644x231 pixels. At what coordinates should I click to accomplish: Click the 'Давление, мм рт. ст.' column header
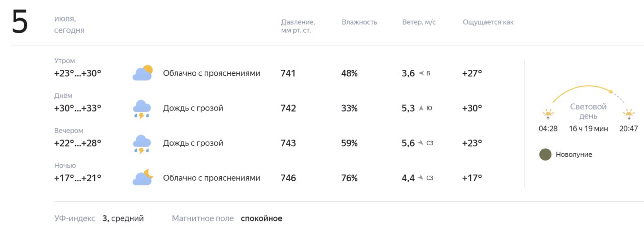point(298,26)
